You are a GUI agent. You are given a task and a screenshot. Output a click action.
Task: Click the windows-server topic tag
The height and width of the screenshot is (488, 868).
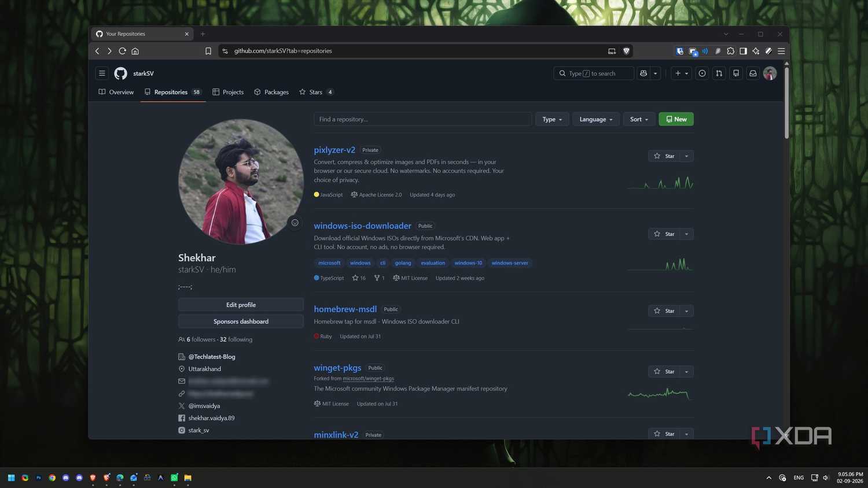pos(510,263)
